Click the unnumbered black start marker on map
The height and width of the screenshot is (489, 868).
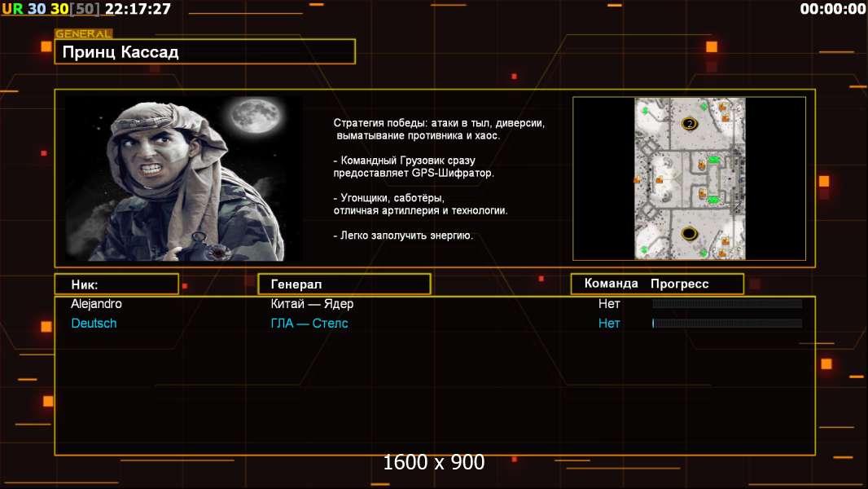click(x=689, y=233)
